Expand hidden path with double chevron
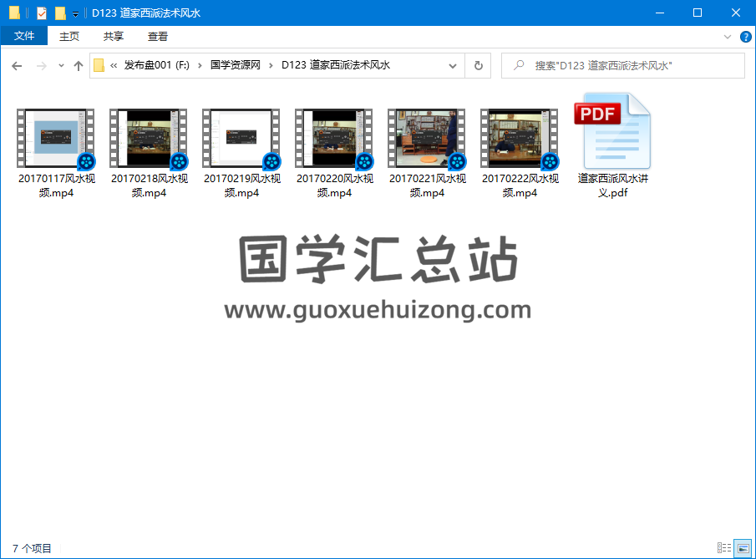This screenshot has height=559, width=756. coord(114,66)
